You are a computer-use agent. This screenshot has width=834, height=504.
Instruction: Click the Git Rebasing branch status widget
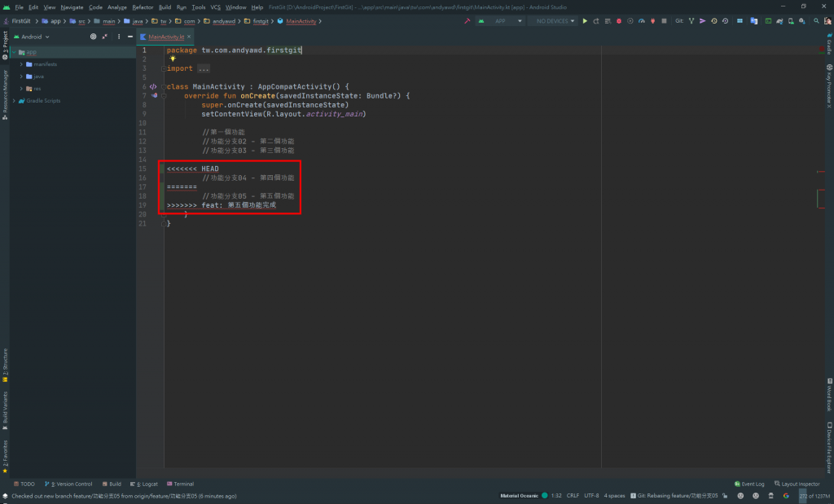pos(674,496)
